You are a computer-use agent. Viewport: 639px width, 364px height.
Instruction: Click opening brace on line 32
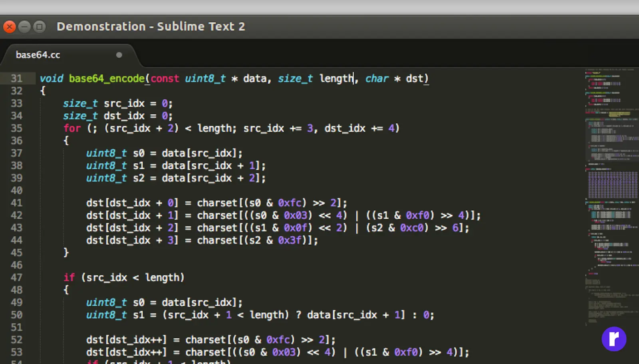(43, 91)
